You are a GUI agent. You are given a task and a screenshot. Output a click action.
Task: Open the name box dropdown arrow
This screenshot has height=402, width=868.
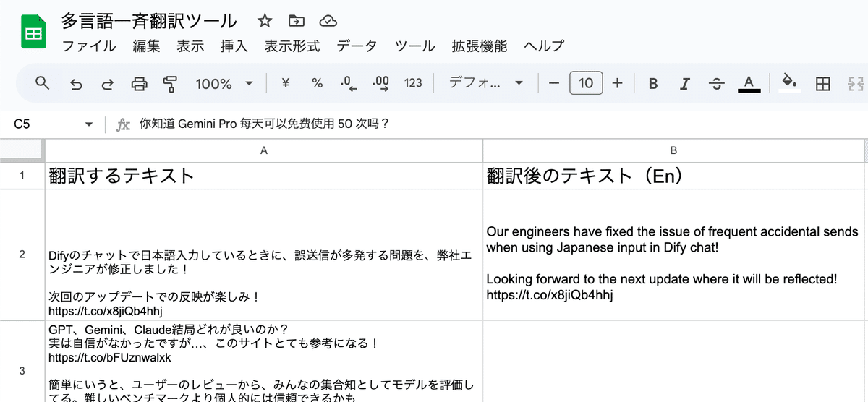pos(89,124)
